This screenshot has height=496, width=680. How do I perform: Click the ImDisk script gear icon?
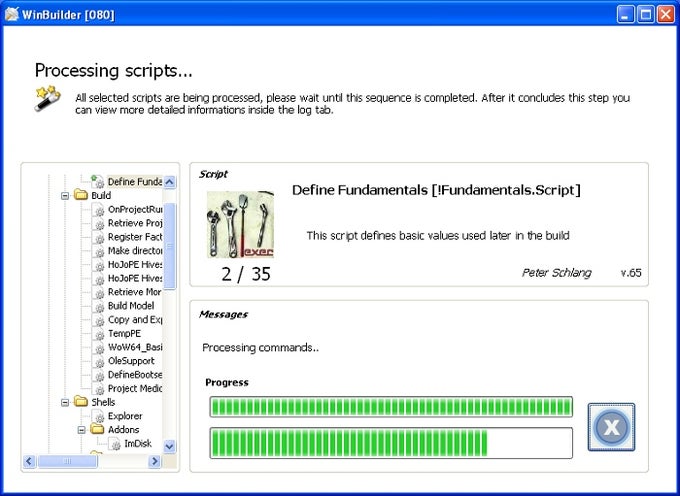point(115,444)
